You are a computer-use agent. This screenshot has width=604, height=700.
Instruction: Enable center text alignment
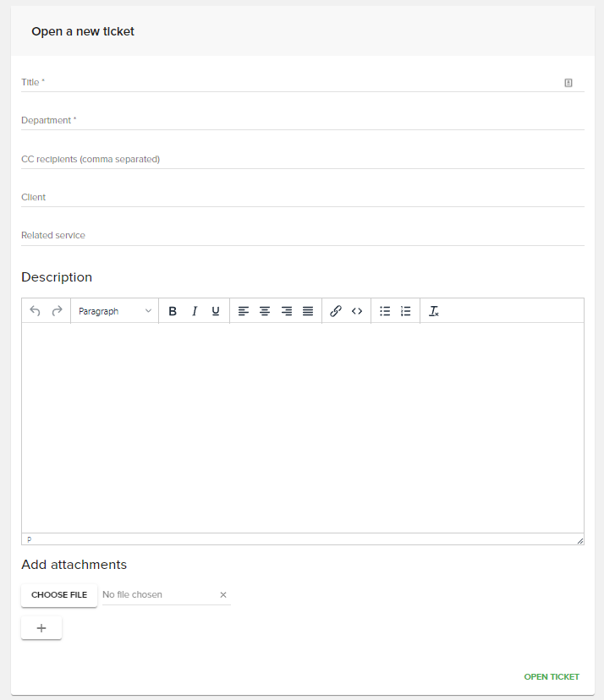pos(265,310)
